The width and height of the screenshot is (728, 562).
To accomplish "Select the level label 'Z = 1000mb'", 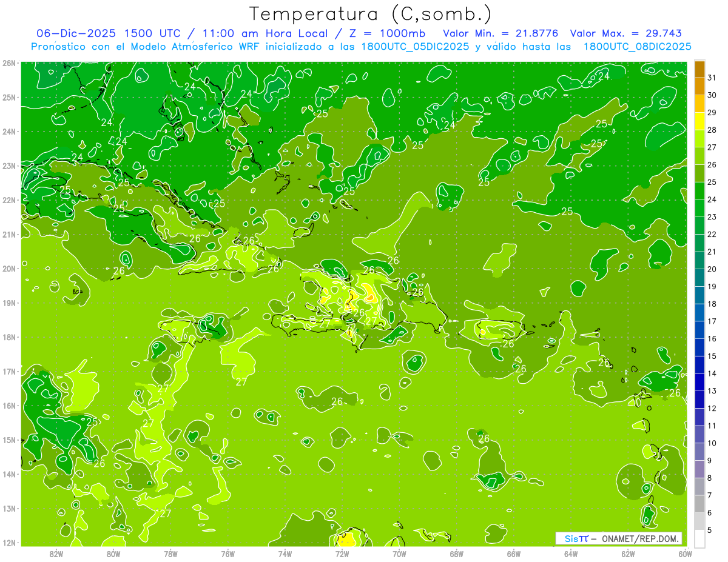I will [388, 33].
